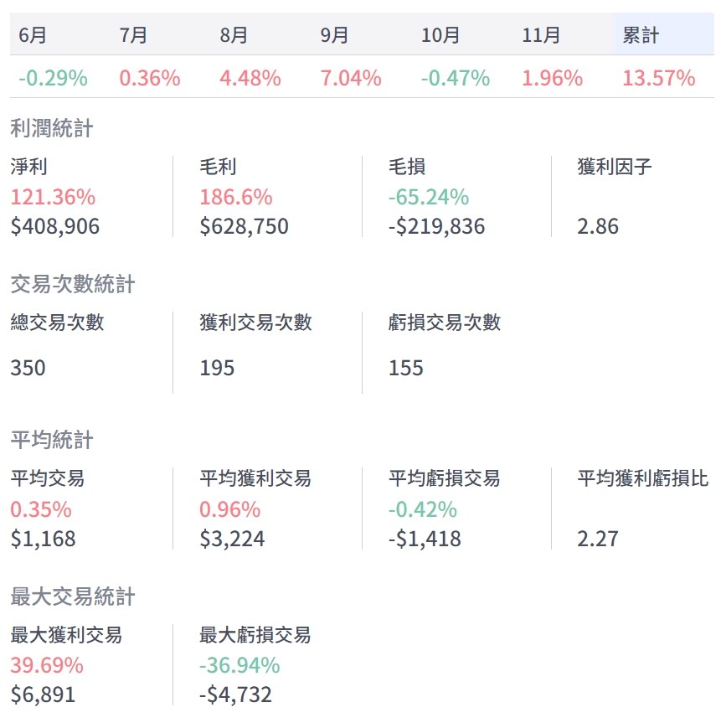
Task: Select the 平均統計 section heading
Action: (x=51, y=440)
